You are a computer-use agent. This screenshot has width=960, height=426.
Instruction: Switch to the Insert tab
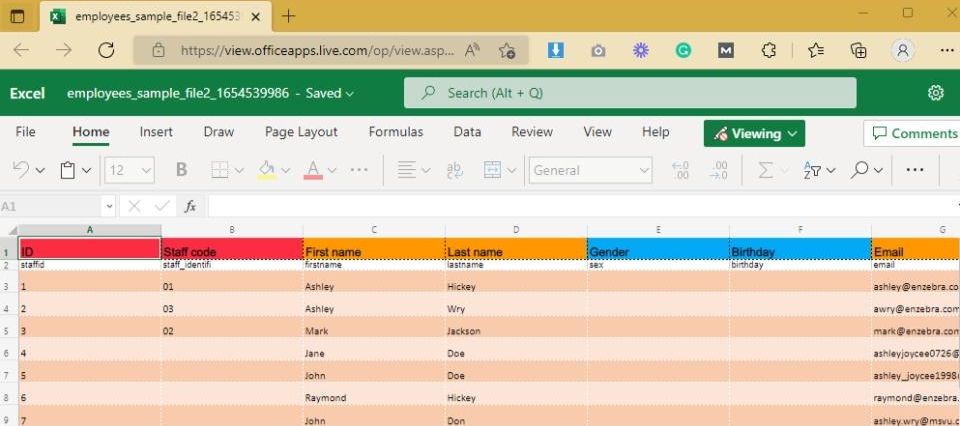tap(156, 132)
